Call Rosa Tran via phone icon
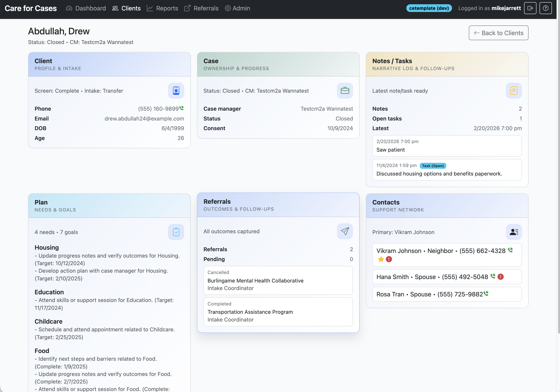This screenshot has width=560, height=392. 486,294
